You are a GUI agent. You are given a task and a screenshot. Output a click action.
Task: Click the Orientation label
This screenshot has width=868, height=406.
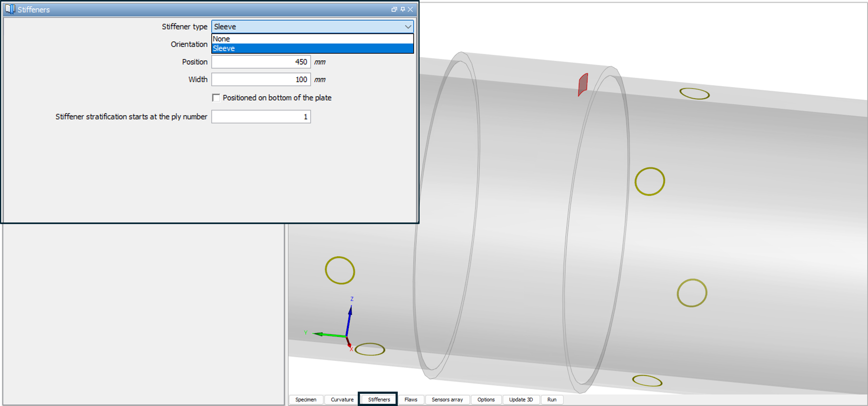point(189,44)
